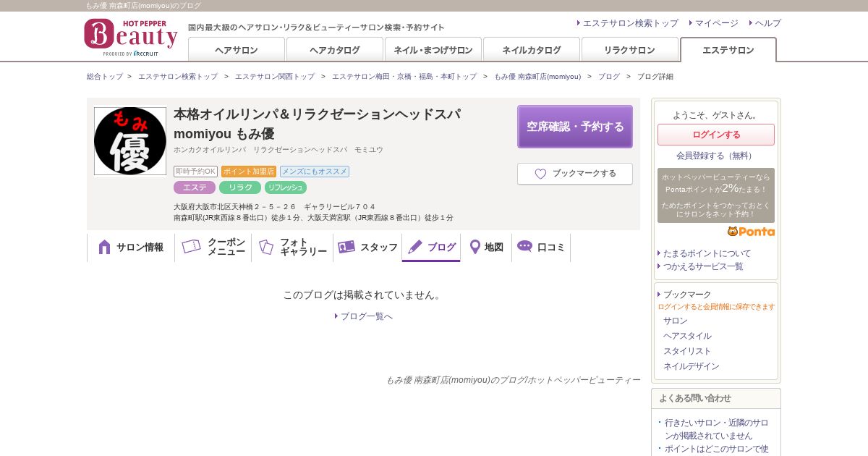Image resolution: width=868 pixels, height=456 pixels.
Task: Click the blog pencil icon
Action: click(x=415, y=247)
